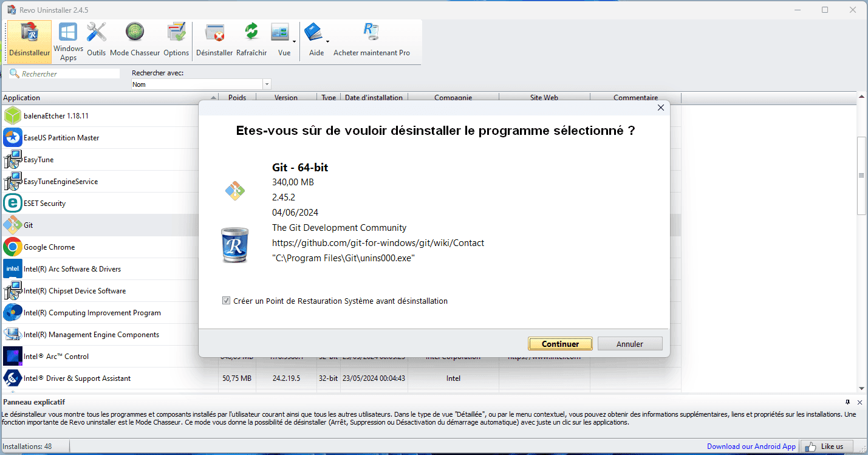
Task: Click the version cell 24.2.19.5
Action: pyautogui.click(x=286, y=378)
